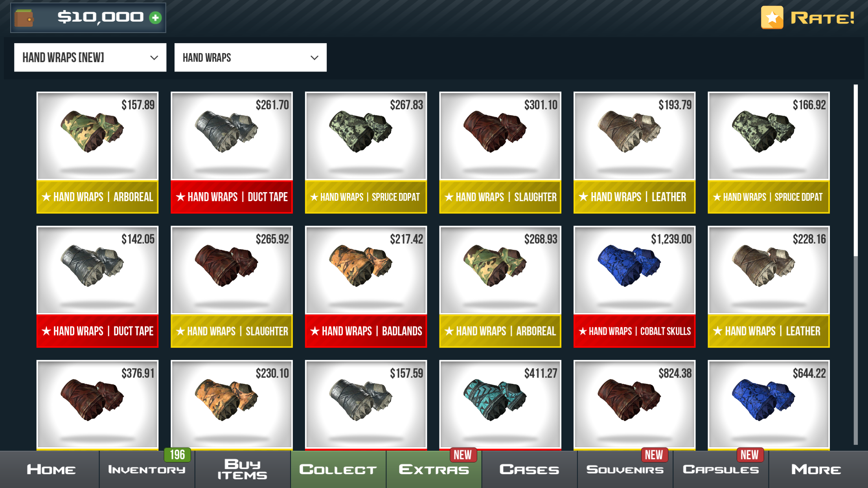Click the Hand Wraps | Arboreal label at $157.89

coord(97,197)
